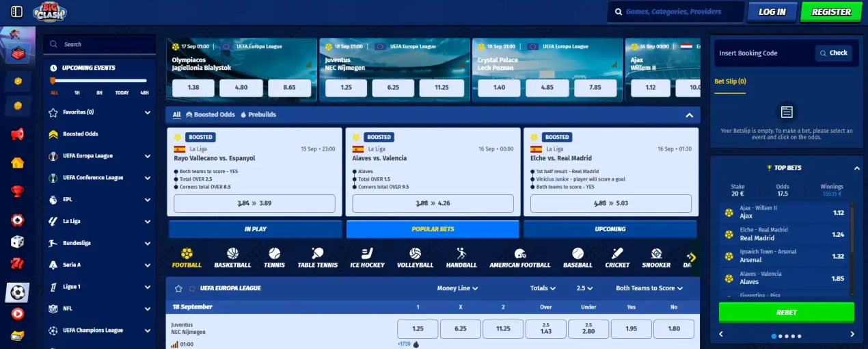Open the red play live icon

click(x=18, y=314)
